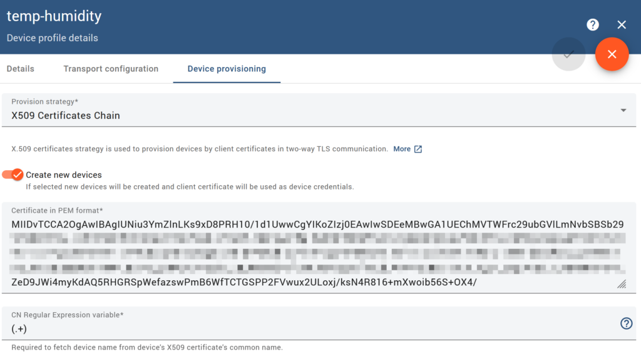Screen dimensions: 641x364
Task: Click the CN Regular Expression help icon
Action: click(626, 323)
